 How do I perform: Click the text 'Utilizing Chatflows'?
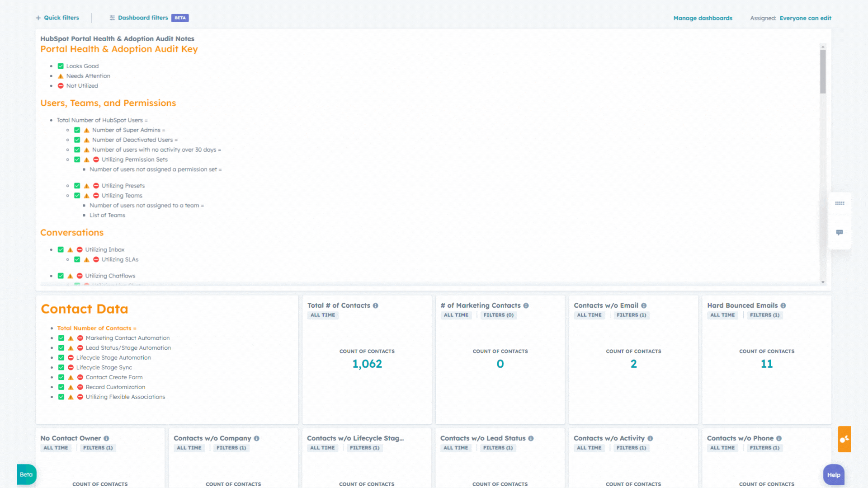click(110, 276)
